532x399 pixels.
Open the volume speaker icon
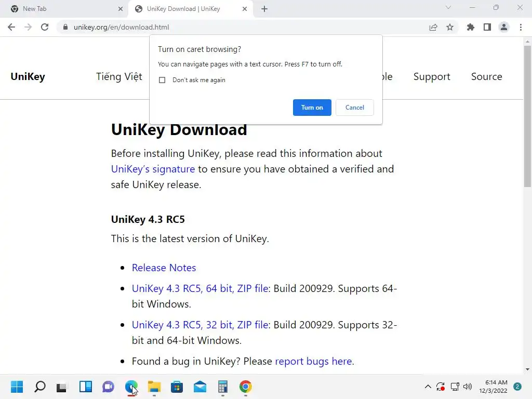[468, 387]
